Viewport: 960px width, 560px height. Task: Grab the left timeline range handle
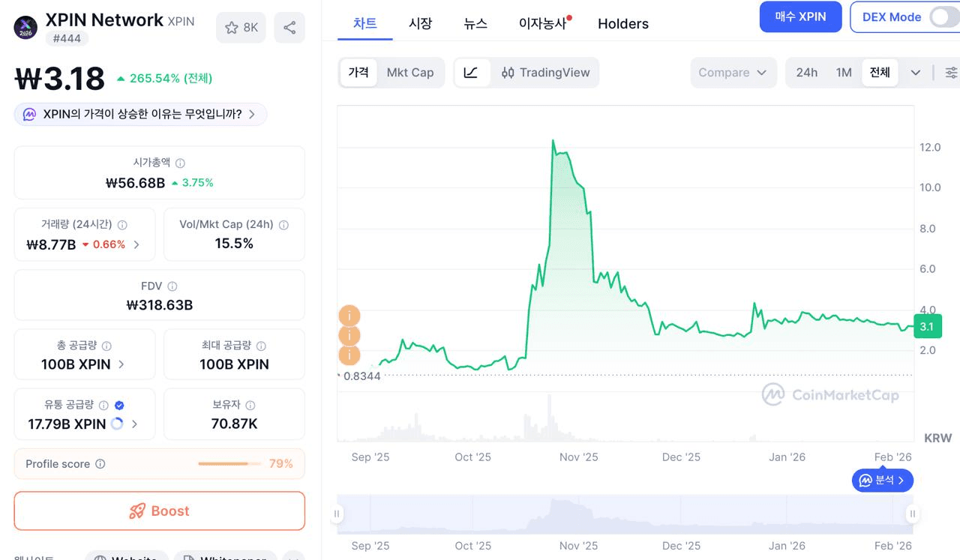click(x=337, y=514)
